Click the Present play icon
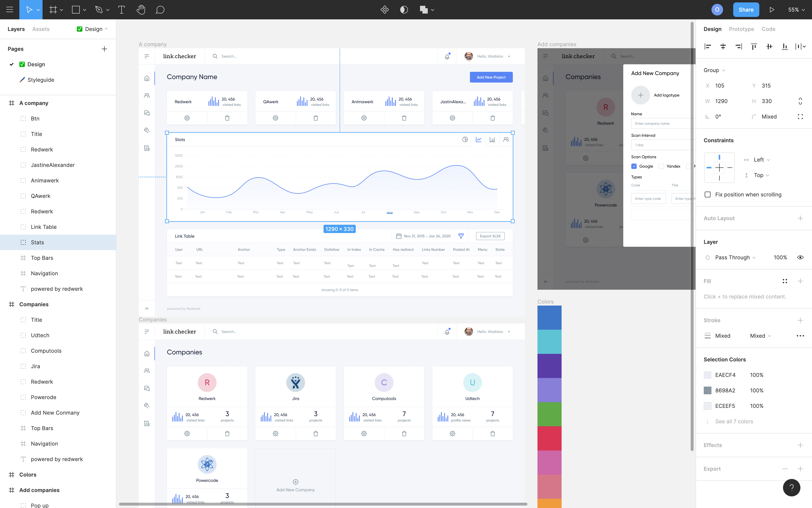812x508 pixels. [x=772, y=10]
